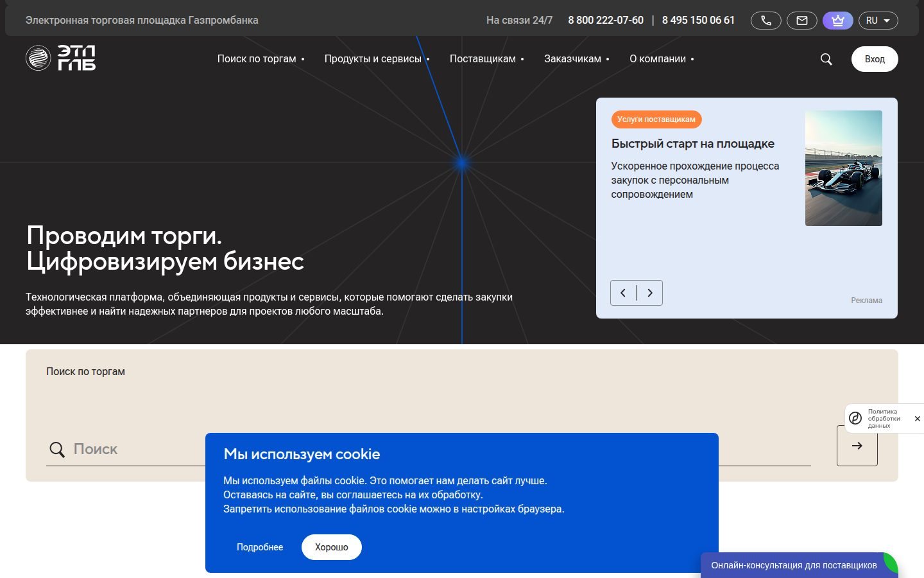Call phone number 8 800 222-07-60
924x578 pixels.
[606, 21]
